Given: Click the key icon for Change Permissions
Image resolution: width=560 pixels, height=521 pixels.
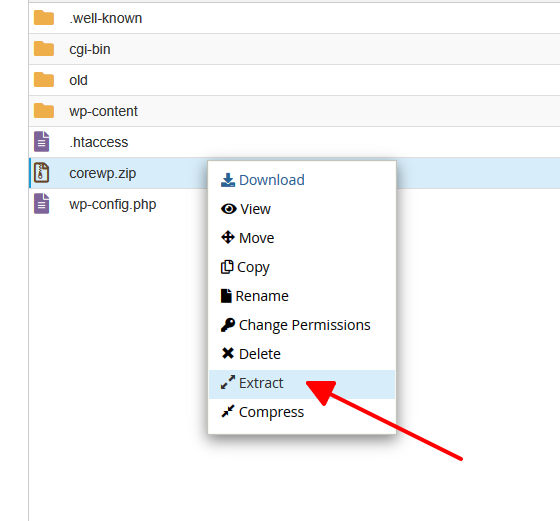Looking at the screenshot, I should (228, 325).
